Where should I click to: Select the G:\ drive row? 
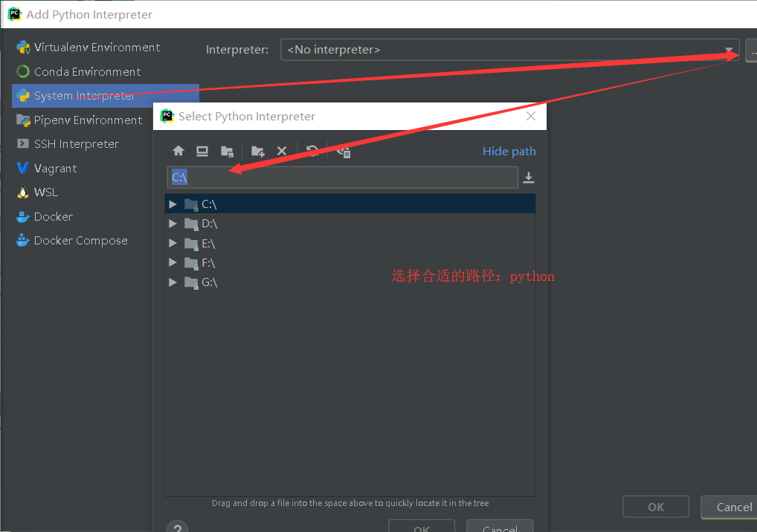350,282
